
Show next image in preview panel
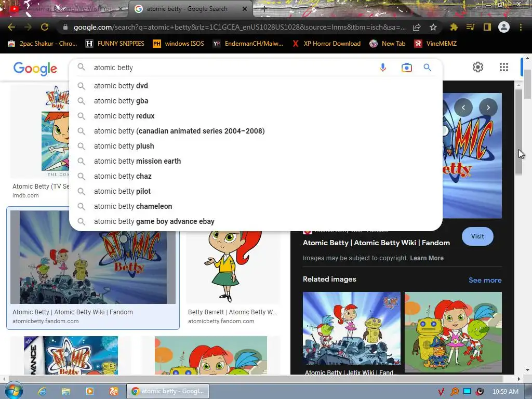488,108
